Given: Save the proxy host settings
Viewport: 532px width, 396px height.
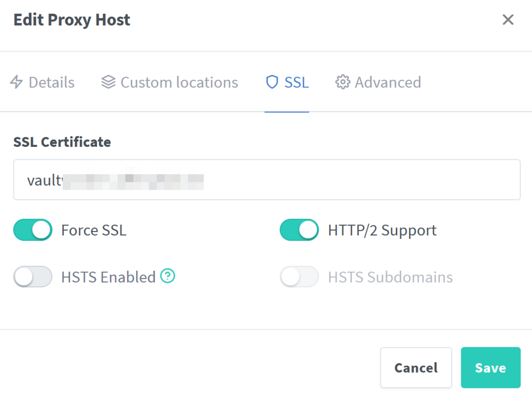Looking at the screenshot, I should pyautogui.click(x=491, y=367).
